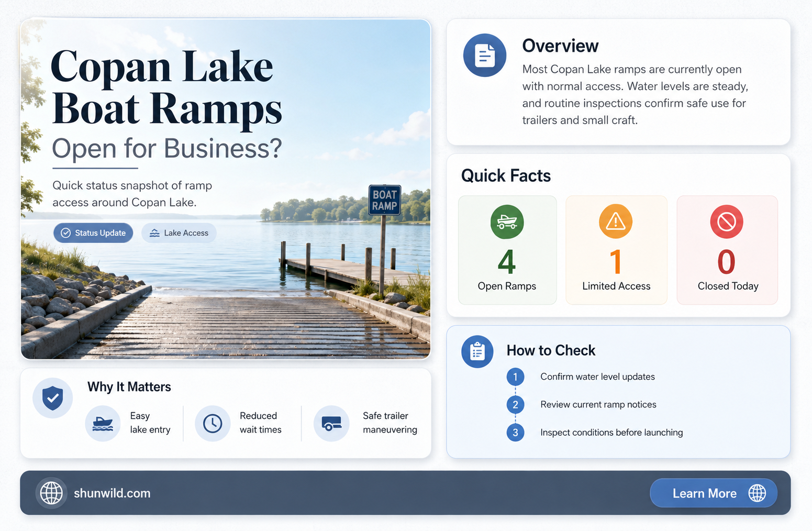Click the globe icon beside shunwild.com

coord(51,493)
